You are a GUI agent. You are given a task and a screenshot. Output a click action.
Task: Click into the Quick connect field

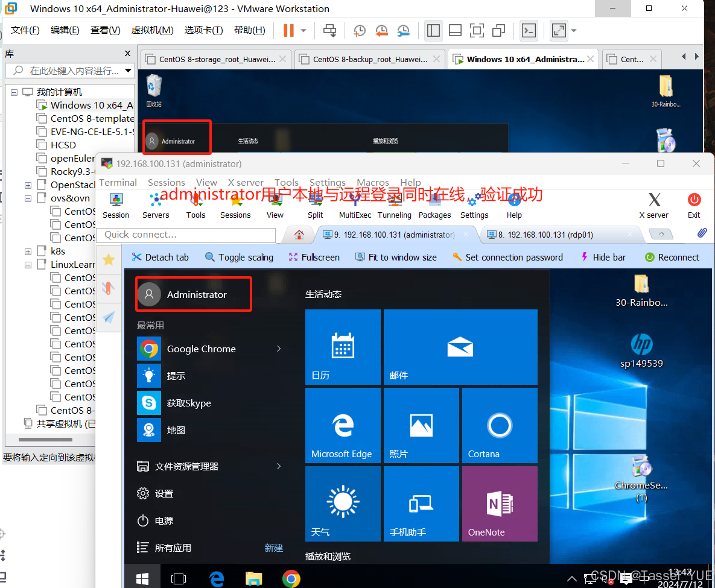coord(187,235)
